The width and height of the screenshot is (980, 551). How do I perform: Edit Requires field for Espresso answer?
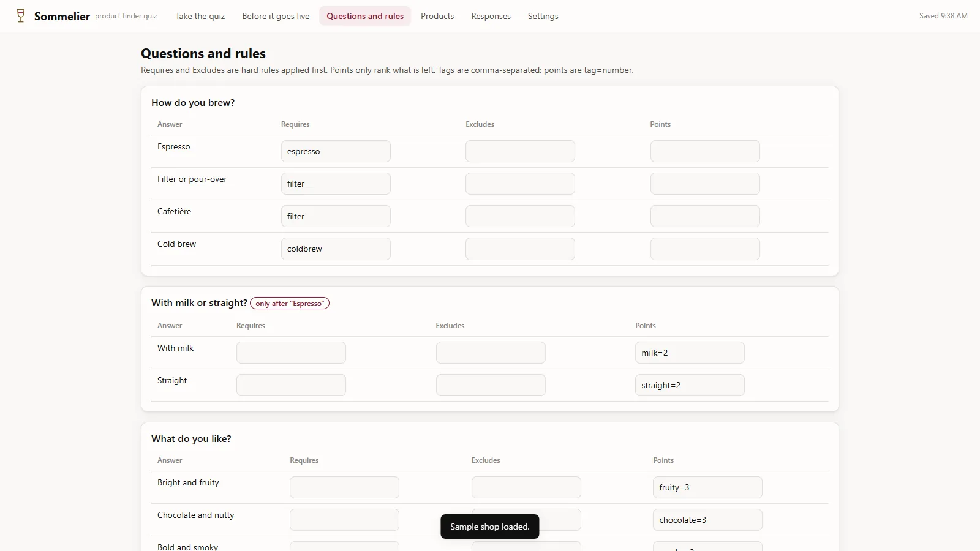tap(336, 151)
